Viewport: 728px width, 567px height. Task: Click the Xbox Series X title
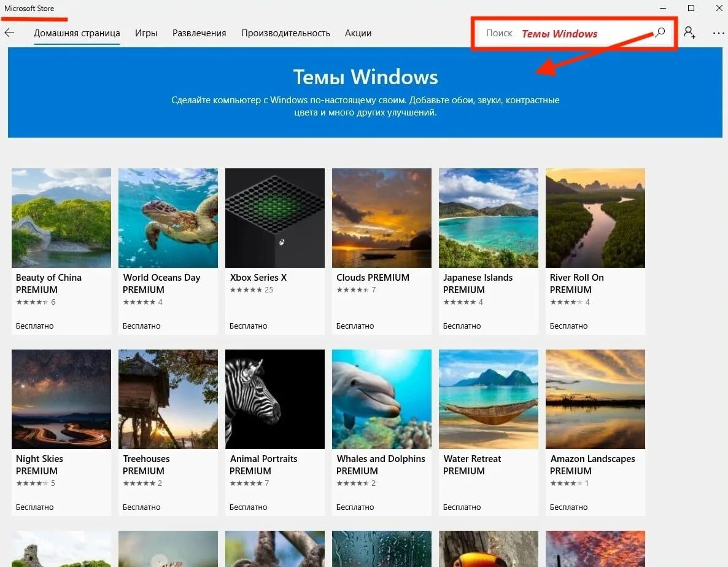[258, 278]
